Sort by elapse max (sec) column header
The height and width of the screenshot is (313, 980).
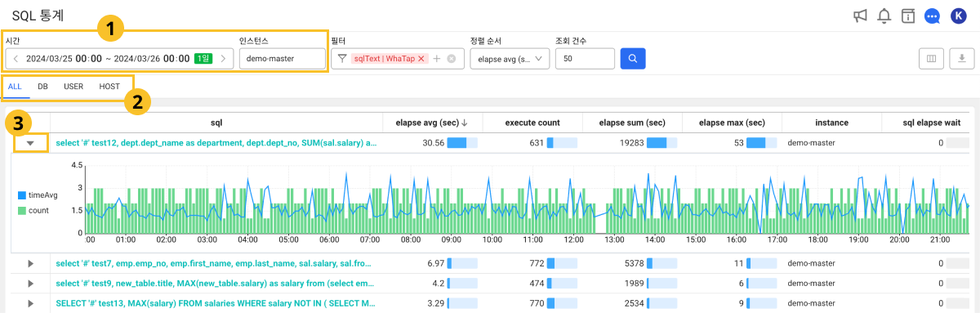732,123
